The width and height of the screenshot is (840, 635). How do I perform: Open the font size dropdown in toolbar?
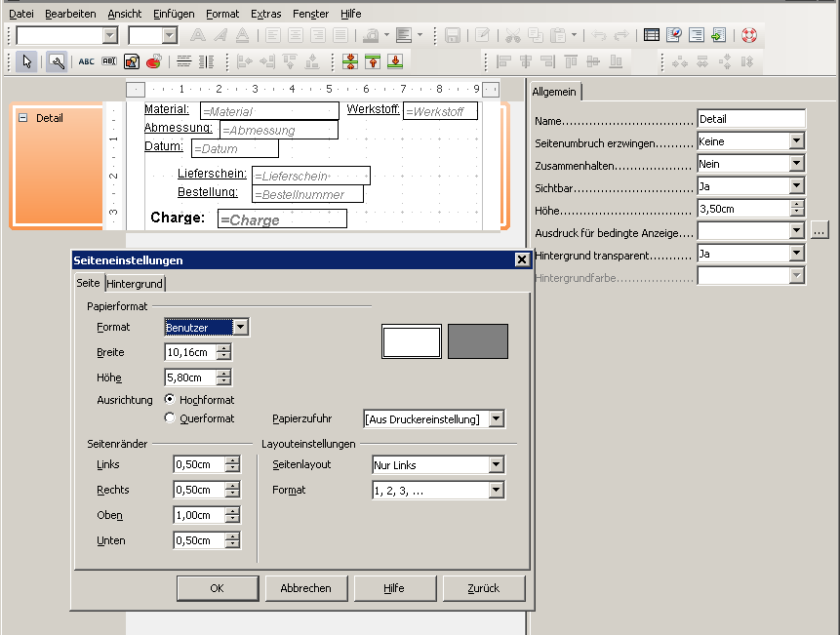(x=170, y=35)
